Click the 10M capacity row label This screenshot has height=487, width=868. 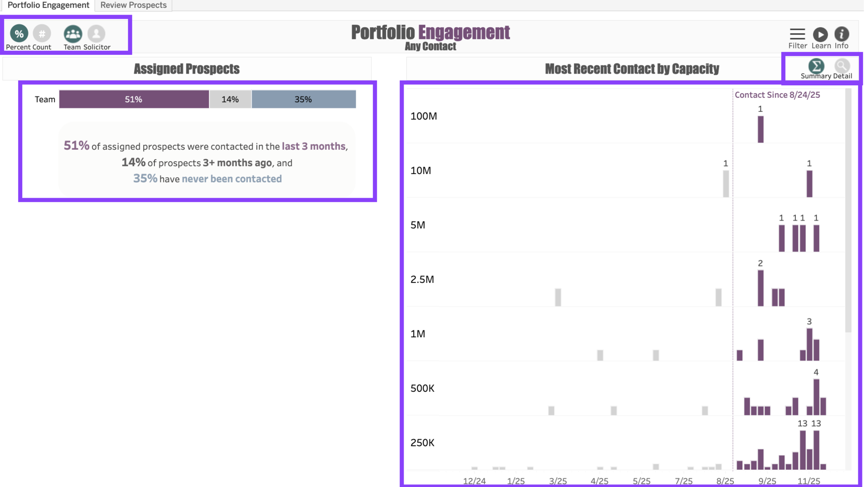[x=421, y=170]
